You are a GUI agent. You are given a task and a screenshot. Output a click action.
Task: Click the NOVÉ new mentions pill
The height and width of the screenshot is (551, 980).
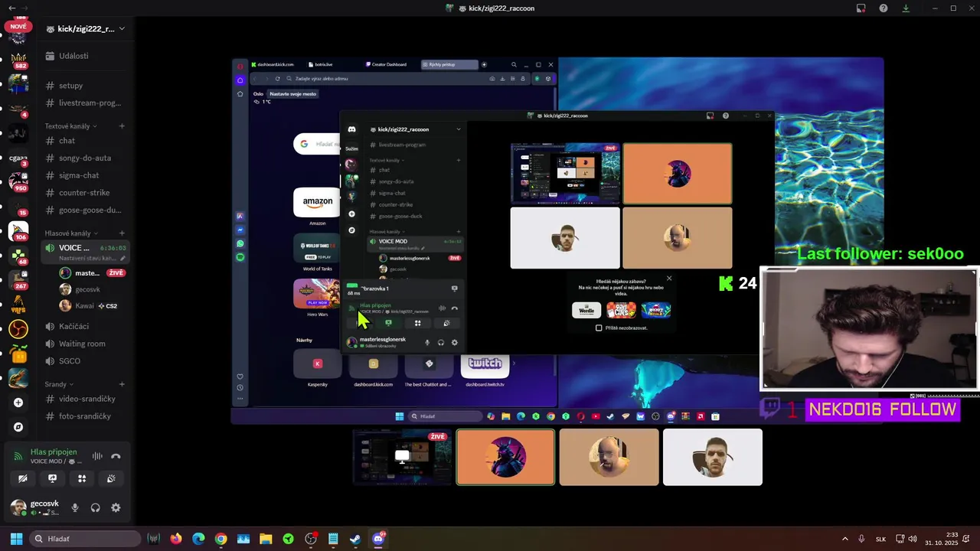pos(18,27)
